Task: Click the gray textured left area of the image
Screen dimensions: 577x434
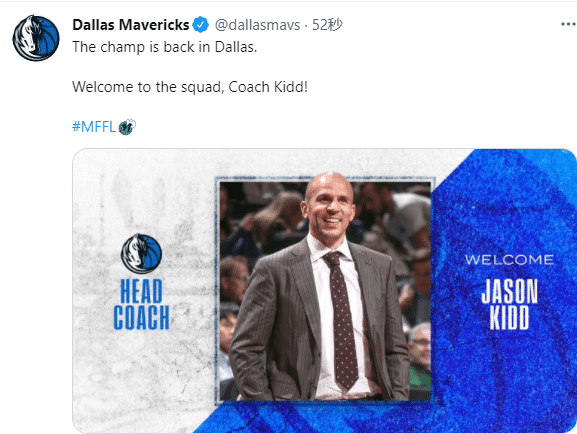Action: 144,291
